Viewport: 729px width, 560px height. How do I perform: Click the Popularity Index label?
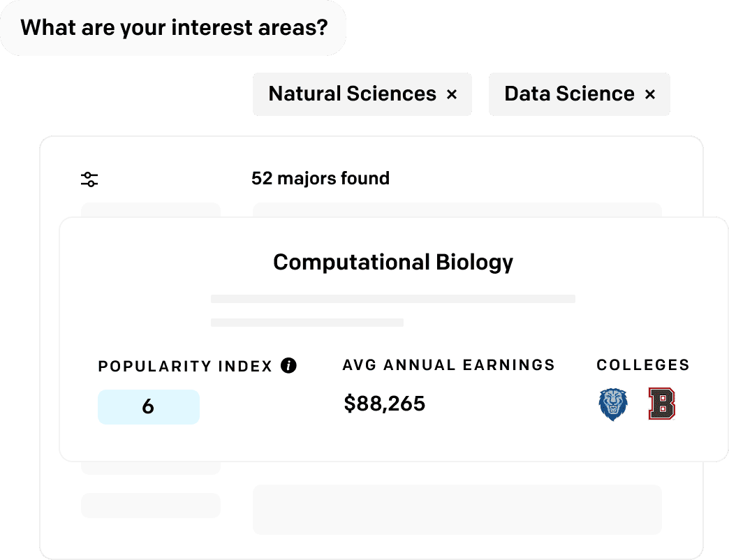point(185,366)
